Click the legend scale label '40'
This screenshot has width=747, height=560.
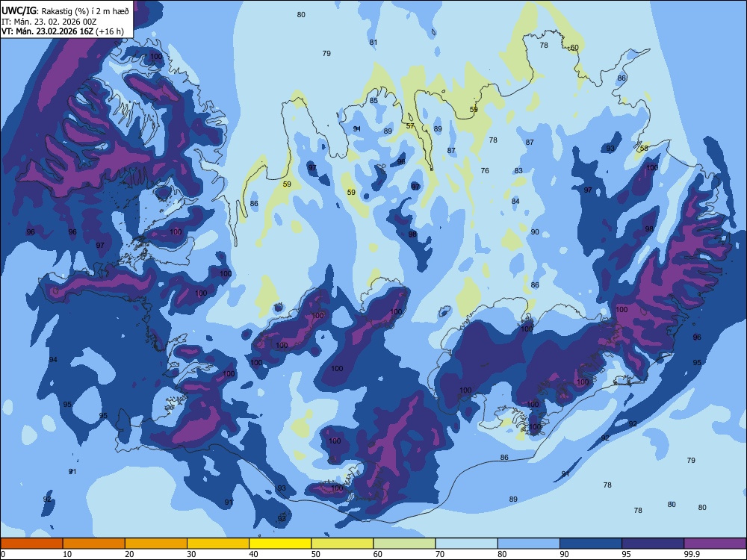(254, 554)
